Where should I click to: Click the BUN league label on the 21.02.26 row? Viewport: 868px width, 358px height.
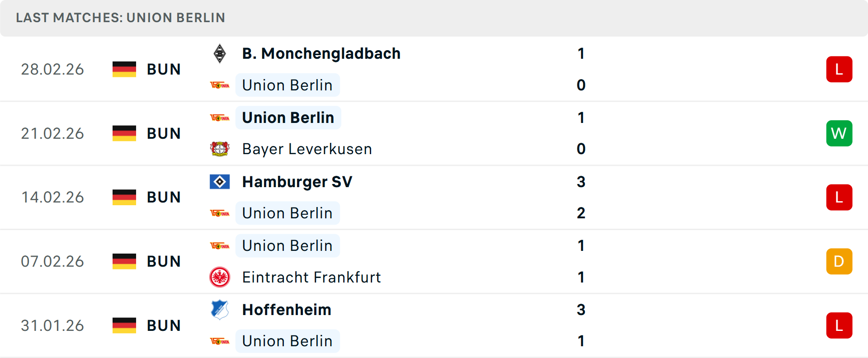click(164, 133)
